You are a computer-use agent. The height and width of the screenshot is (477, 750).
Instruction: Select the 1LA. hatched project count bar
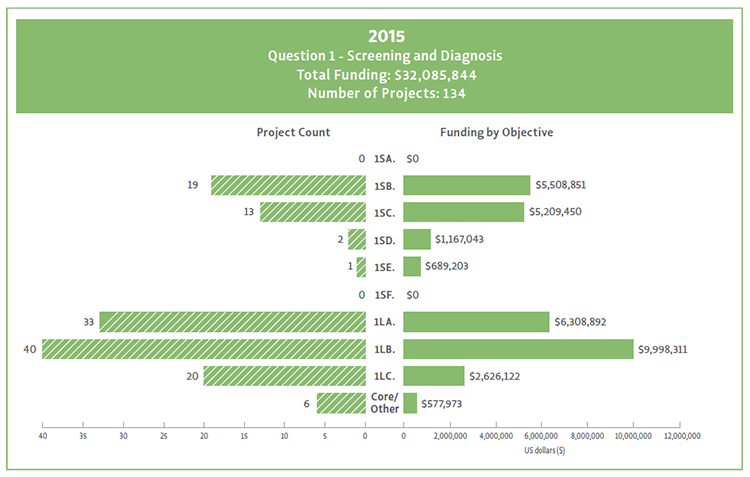click(x=232, y=322)
